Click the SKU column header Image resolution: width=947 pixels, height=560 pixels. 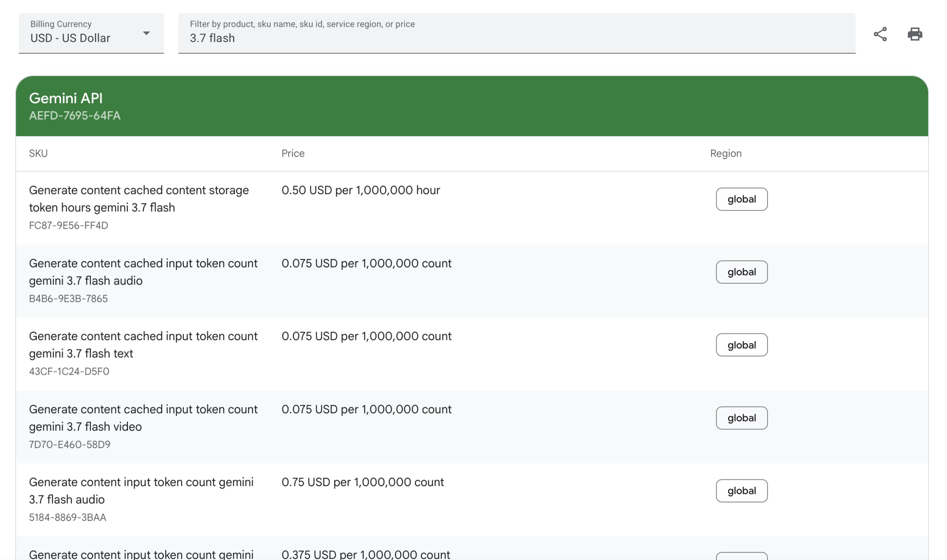coord(38,154)
